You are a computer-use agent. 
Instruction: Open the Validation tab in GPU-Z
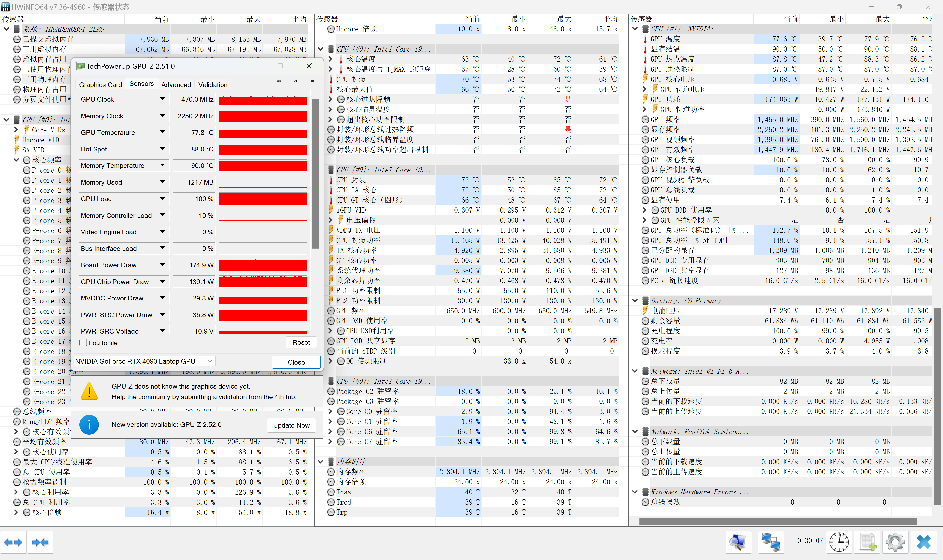212,84
